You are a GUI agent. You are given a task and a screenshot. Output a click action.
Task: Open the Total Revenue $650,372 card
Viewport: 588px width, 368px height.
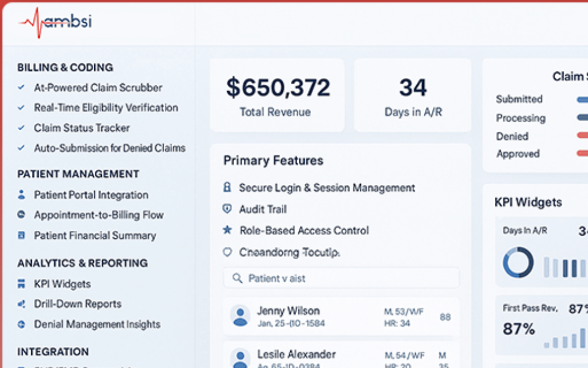click(x=277, y=95)
